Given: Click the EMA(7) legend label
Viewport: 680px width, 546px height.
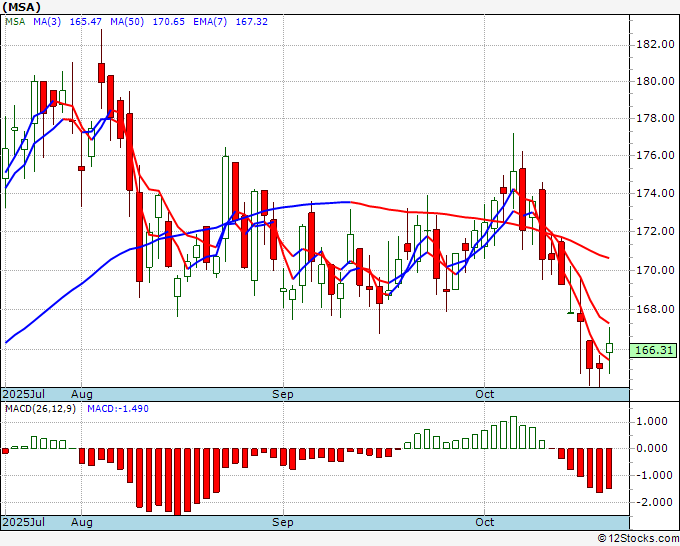Looking at the screenshot, I should pos(210,22).
